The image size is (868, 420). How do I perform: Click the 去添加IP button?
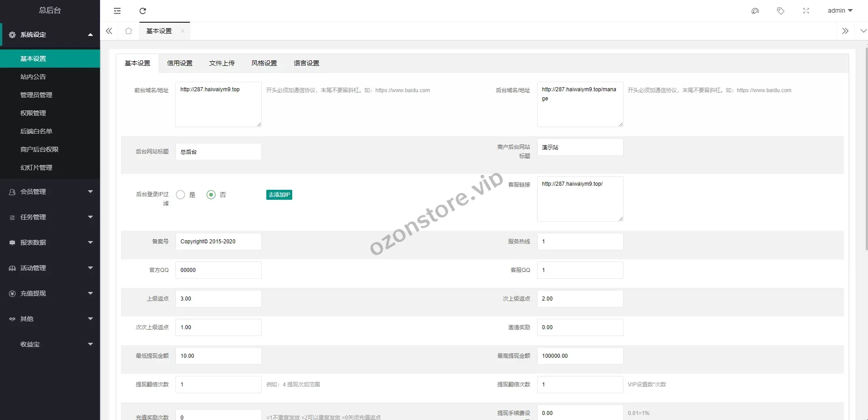pos(279,195)
